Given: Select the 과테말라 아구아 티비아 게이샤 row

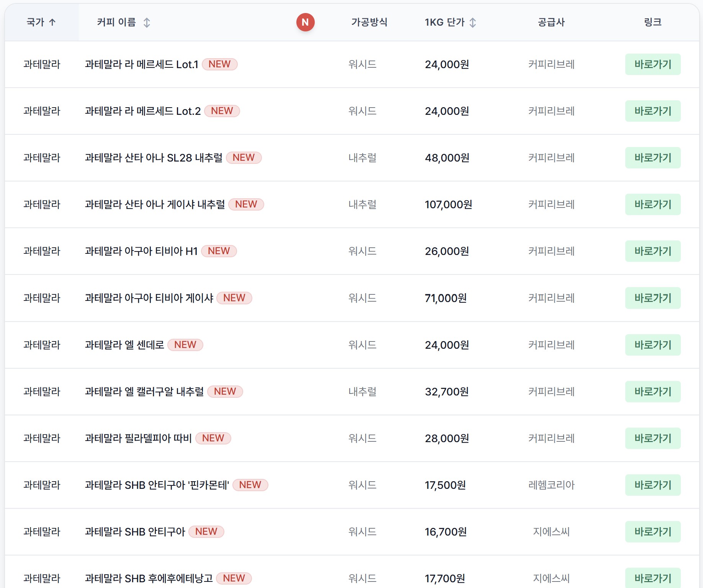Looking at the screenshot, I should (x=345, y=298).
